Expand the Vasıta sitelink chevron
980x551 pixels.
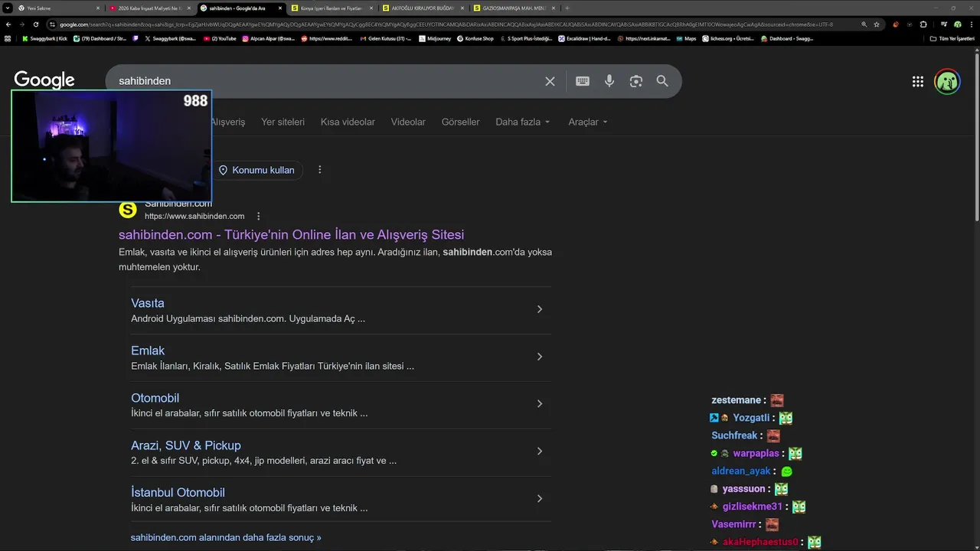pos(539,309)
